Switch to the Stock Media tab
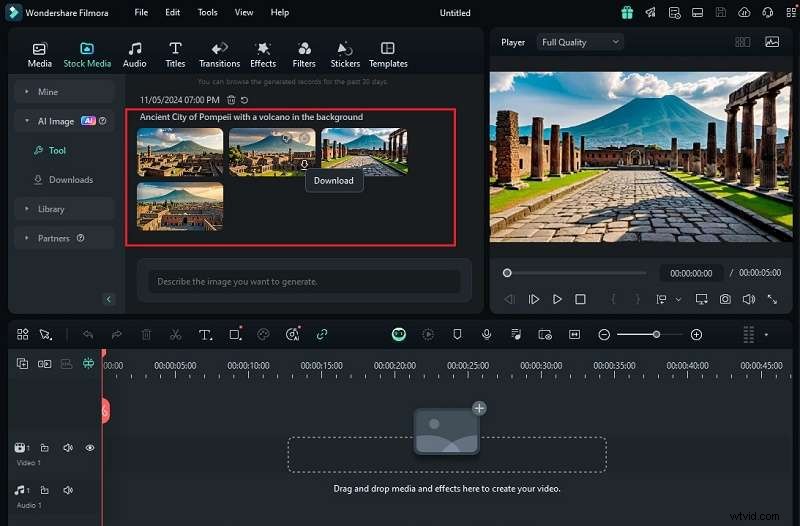Viewport: 800px width, 526px height. point(87,55)
